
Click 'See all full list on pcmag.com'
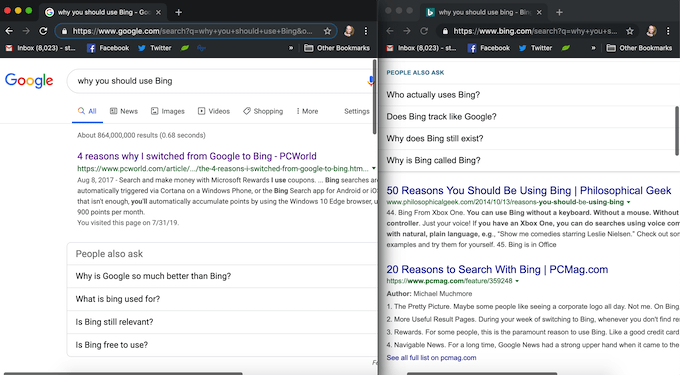431,358
